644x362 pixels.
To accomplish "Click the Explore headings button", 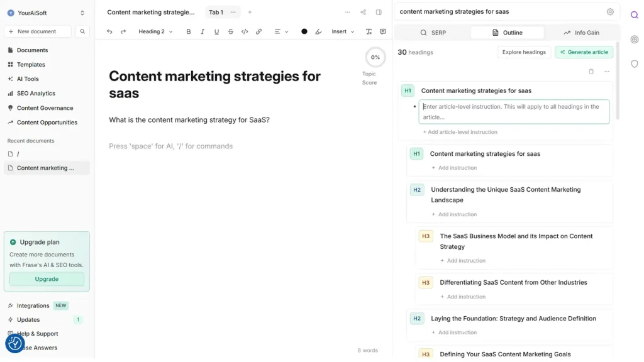I will [x=524, y=52].
